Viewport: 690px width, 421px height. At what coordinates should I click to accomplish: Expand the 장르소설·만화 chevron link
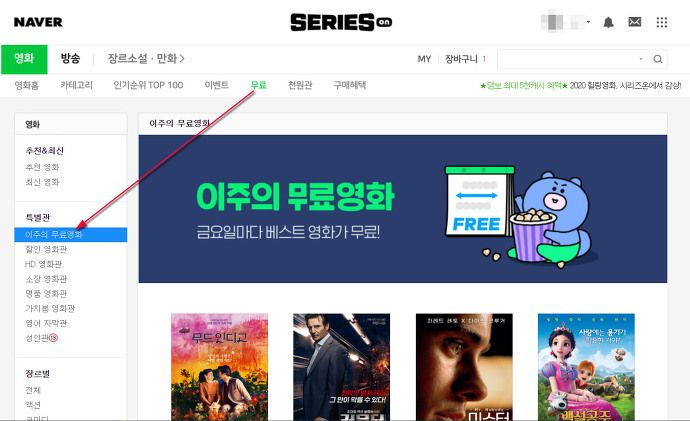click(x=146, y=59)
